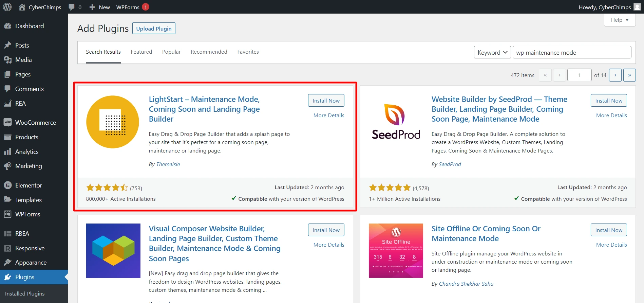Click the Analytics bar chart icon

7,152
